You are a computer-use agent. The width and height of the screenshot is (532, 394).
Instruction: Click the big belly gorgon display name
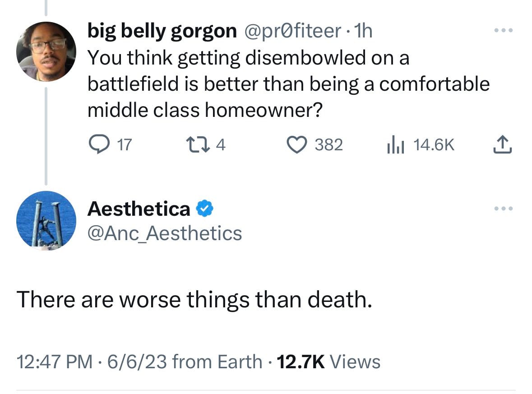(x=162, y=31)
